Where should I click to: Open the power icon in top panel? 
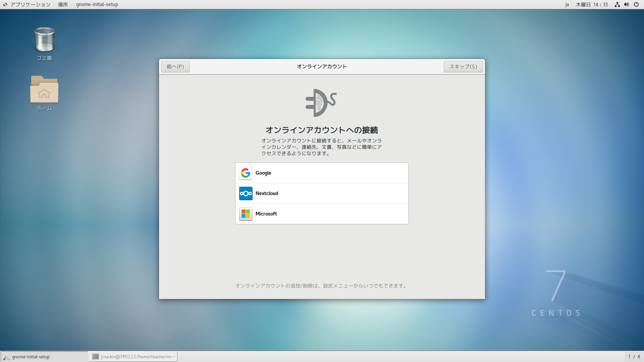(x=636, y=4)
